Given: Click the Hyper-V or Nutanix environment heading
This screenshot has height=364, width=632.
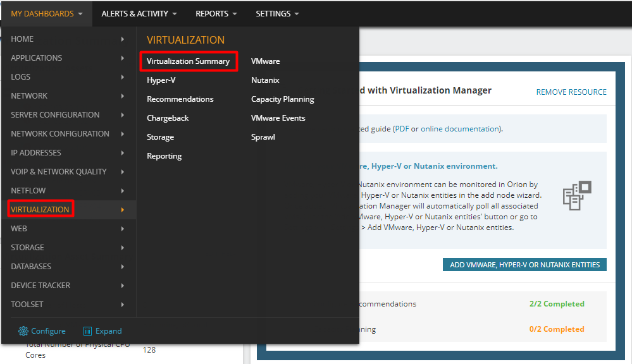Looking at the screenshot, I should 428,166.
